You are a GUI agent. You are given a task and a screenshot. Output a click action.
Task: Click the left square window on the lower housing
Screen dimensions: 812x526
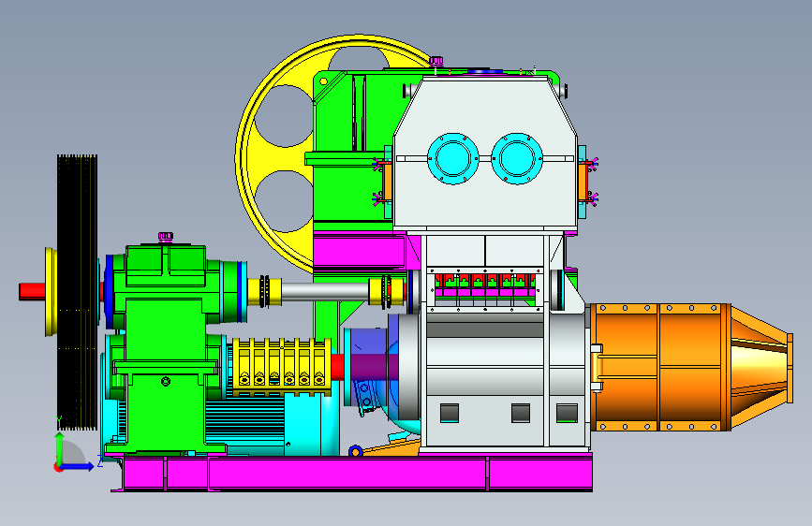450,413
